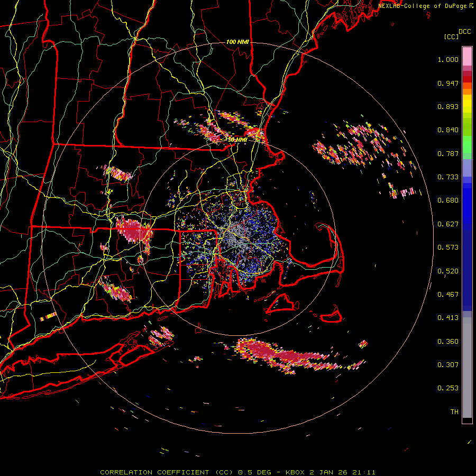Select the 0.360 scale value
Image resolution: width=476 pixels, height=476 pixels.
tap(448, 342)
